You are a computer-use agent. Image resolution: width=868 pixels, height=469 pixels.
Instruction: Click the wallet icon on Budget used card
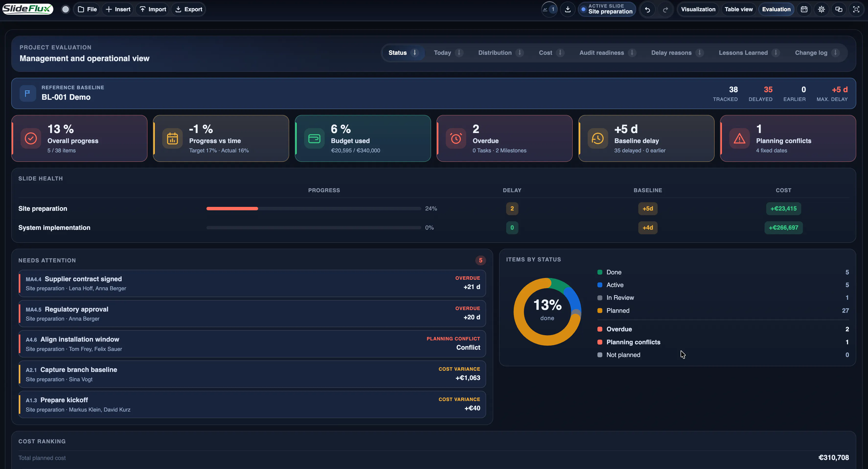pos(314,138)
